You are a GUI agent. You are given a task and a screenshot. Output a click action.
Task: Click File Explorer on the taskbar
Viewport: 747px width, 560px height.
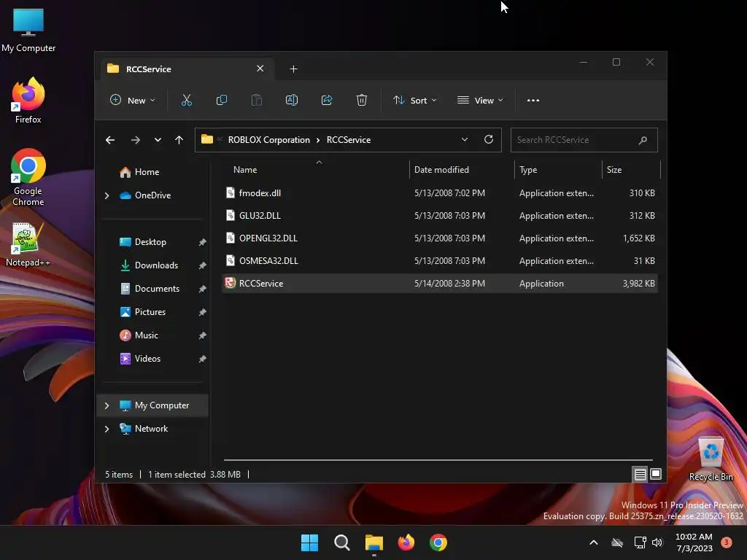[374, 542]
